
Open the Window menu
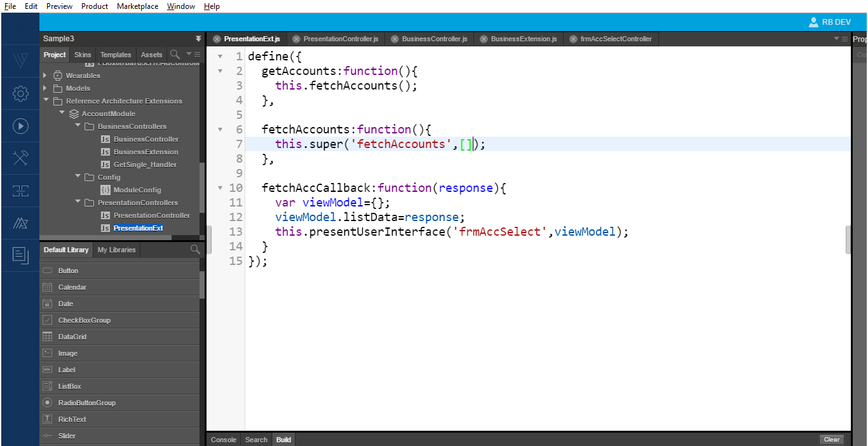pos(181,6)
